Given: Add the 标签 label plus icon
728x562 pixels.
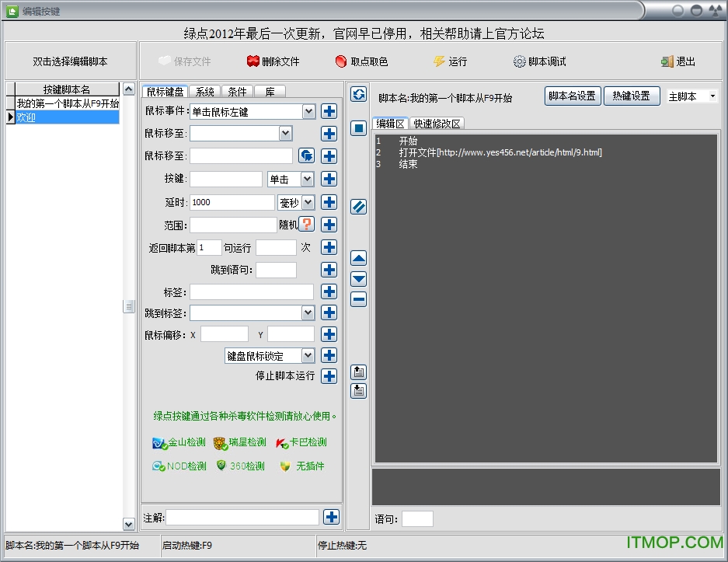Looking at the screenshot, I should click(x=329, y=291).
